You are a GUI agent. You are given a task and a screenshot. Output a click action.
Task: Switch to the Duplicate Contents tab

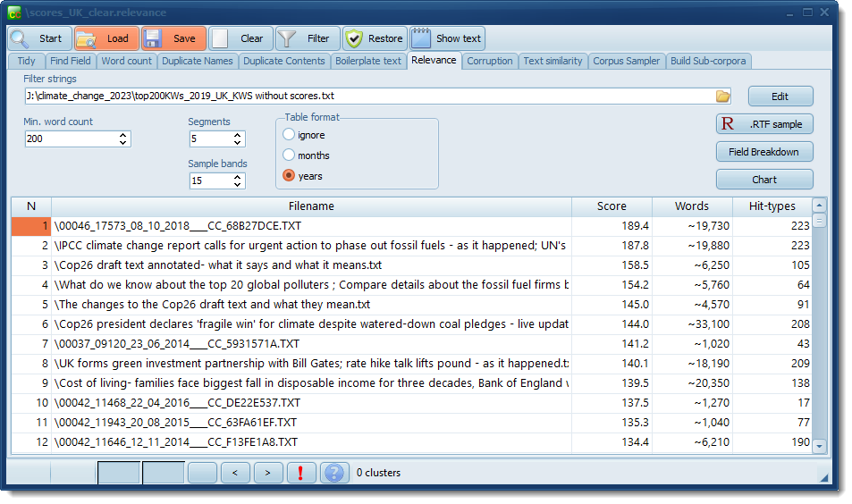(x=284, y=61)
